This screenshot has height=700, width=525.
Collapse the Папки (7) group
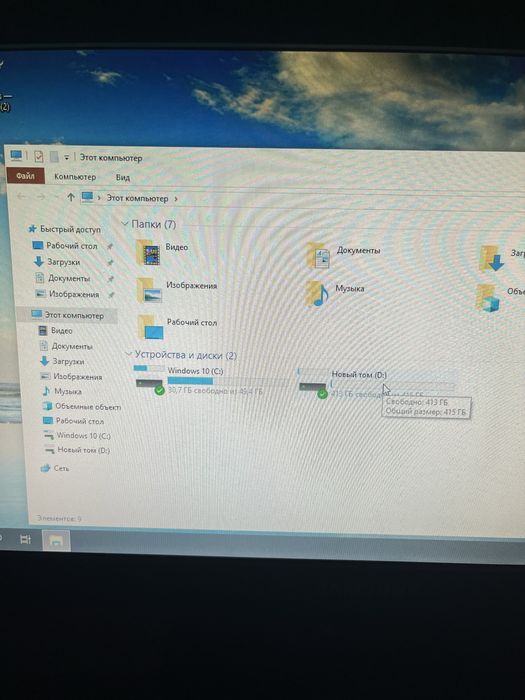coord(125,223)
